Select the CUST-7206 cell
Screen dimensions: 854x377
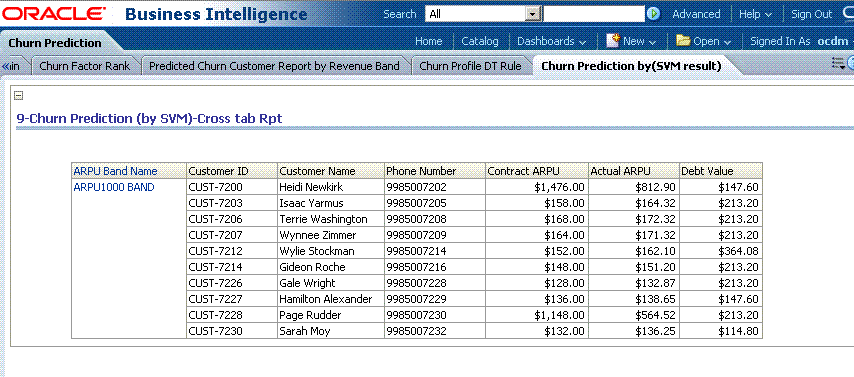[x=231, y=219]
